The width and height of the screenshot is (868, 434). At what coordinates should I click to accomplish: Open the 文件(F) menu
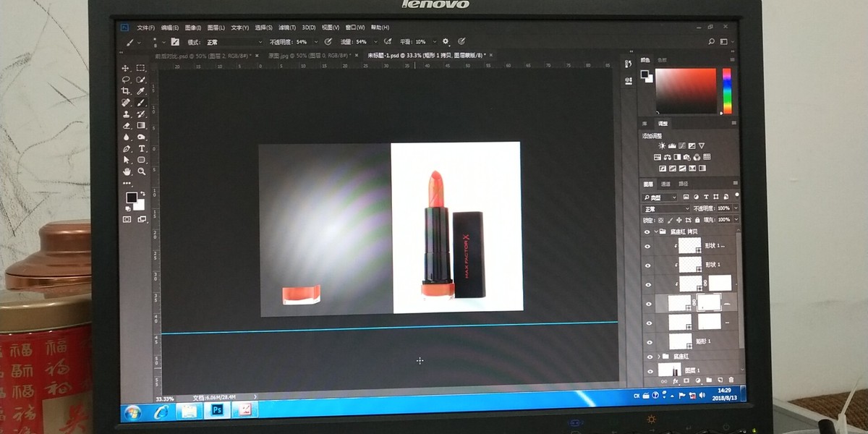point(146,27)
